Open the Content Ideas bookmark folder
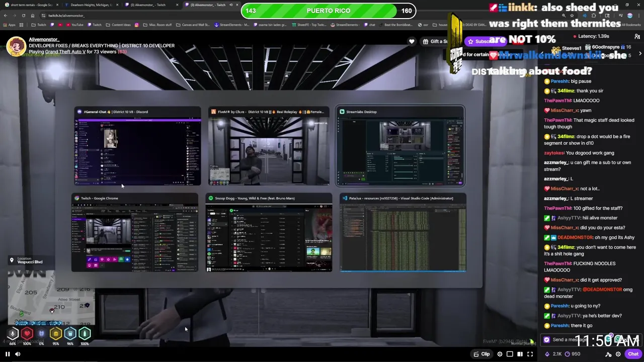The height and width of the screenshot is (362, 644). click(119, 25)
